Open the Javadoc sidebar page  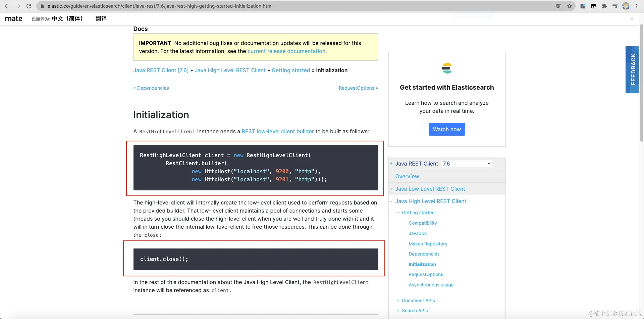click(418, 233)
